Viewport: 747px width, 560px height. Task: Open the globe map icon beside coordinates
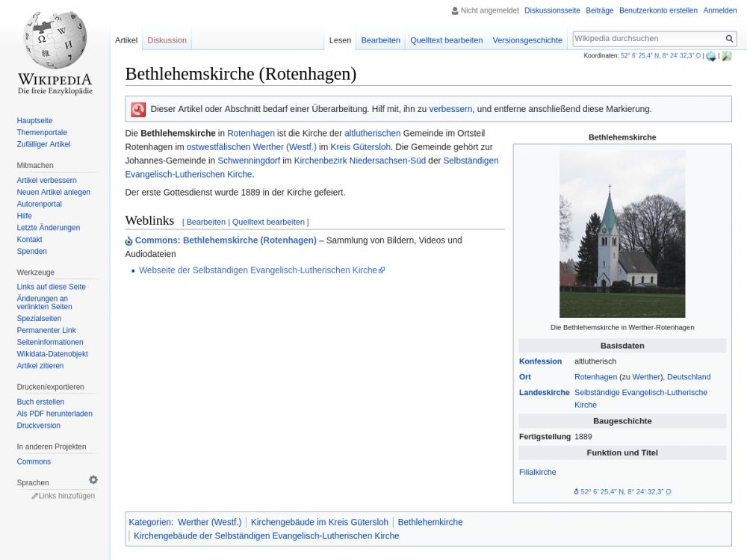711,56
